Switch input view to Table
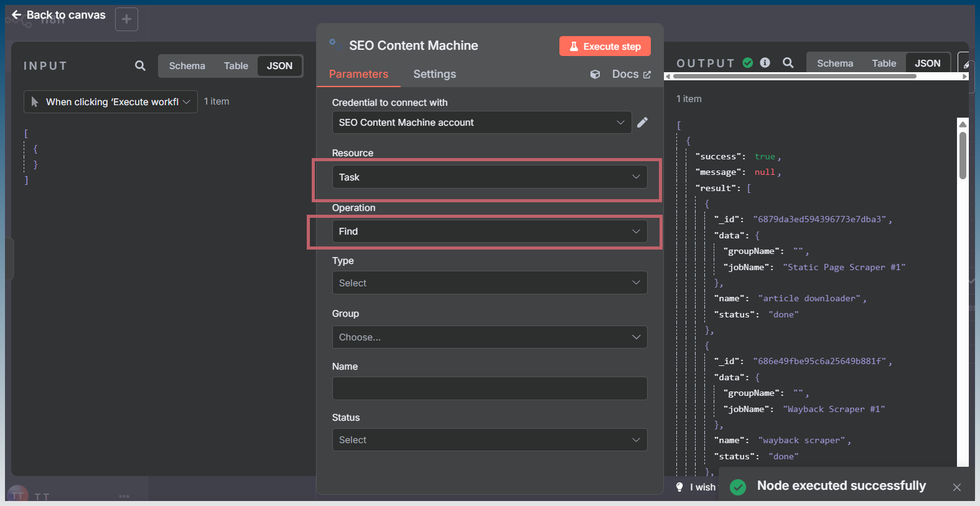The width and height of the screenshot is (980, 506). coord(236,65)
